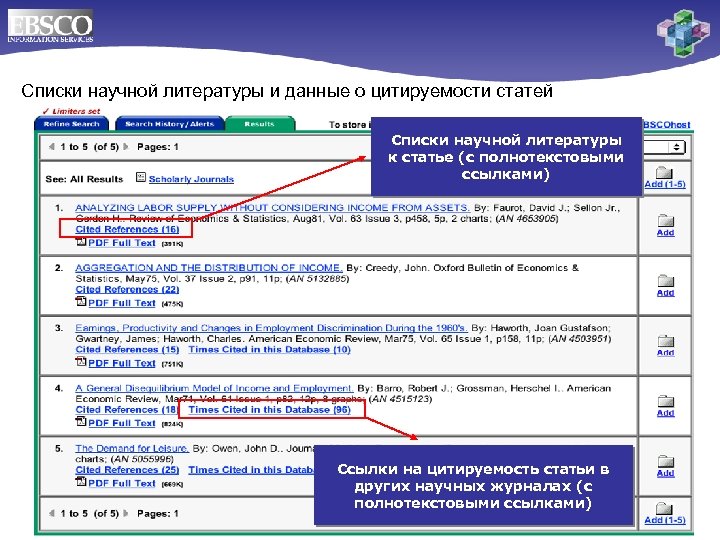The image size is (720, 540).
Task: Open PDF Full Text (669K) of result 5
Action: pyautogui.click(x=122, y=484)
